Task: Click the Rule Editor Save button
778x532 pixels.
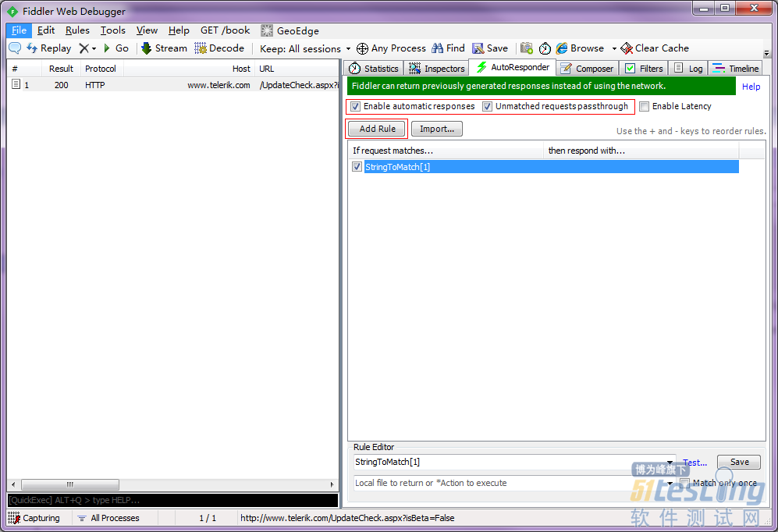Action: click(x=739, y=462)
